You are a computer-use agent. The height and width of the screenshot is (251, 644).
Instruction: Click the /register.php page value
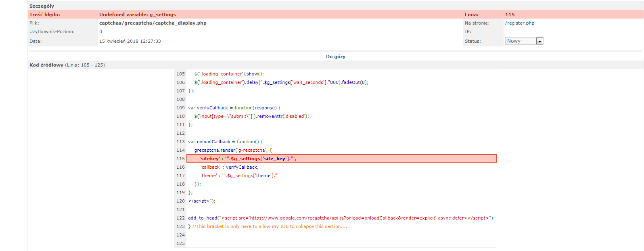point(520,23)
